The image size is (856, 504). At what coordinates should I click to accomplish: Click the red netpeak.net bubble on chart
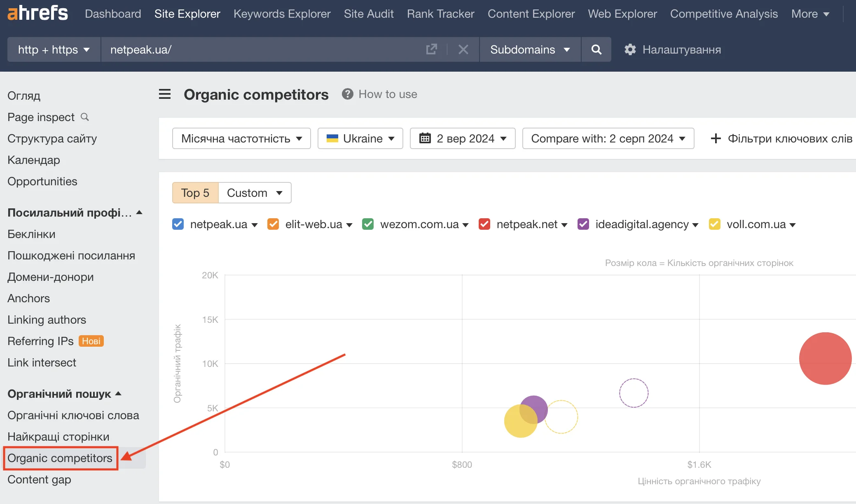click(x=825, y=358)
